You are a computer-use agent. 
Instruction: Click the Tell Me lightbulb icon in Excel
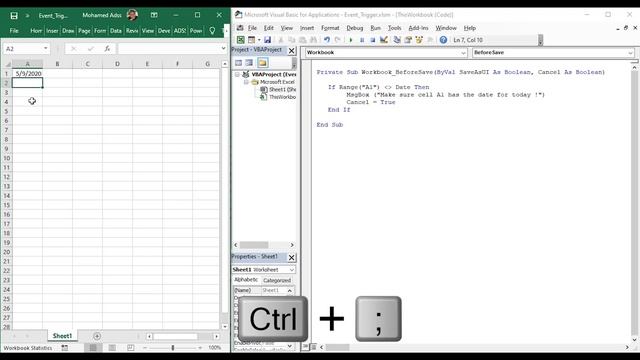(x=212, y=31)
